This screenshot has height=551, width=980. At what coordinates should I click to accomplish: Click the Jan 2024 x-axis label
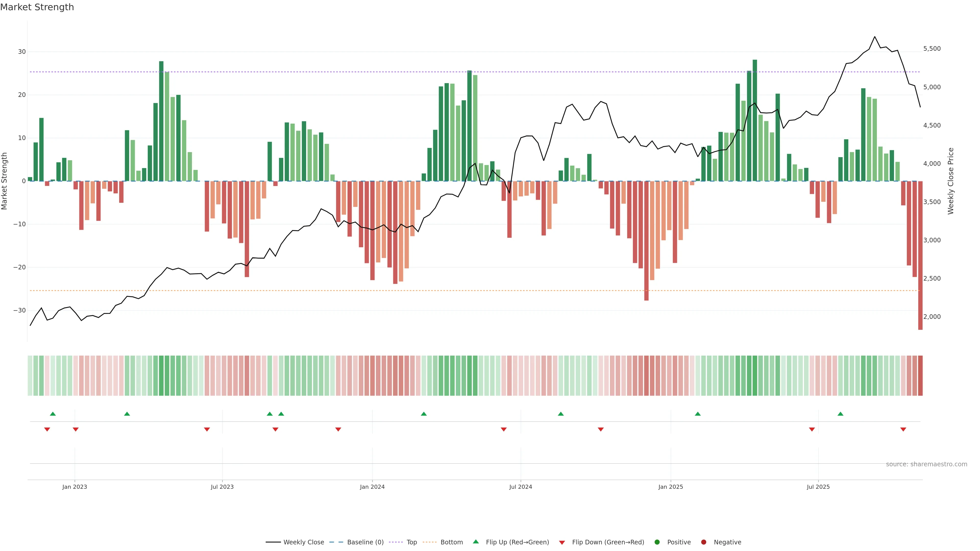[x=372, y=487]
